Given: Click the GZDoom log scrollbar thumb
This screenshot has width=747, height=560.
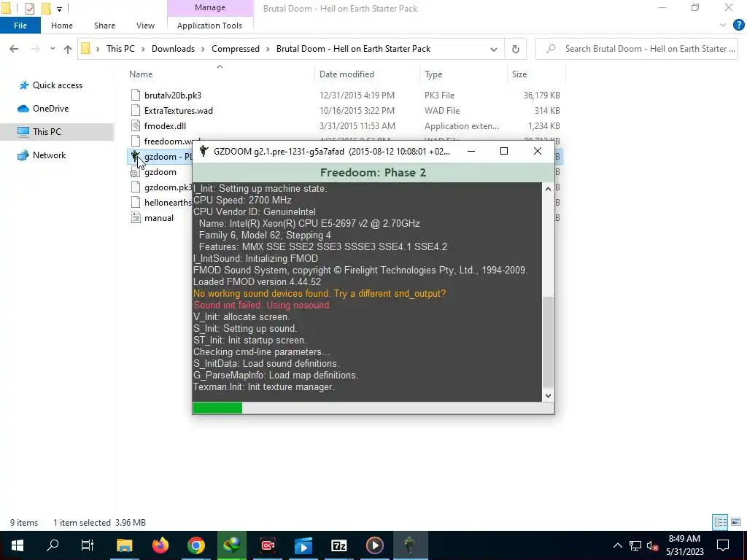Looking at the screenshot, I should [x=548, y=341].
